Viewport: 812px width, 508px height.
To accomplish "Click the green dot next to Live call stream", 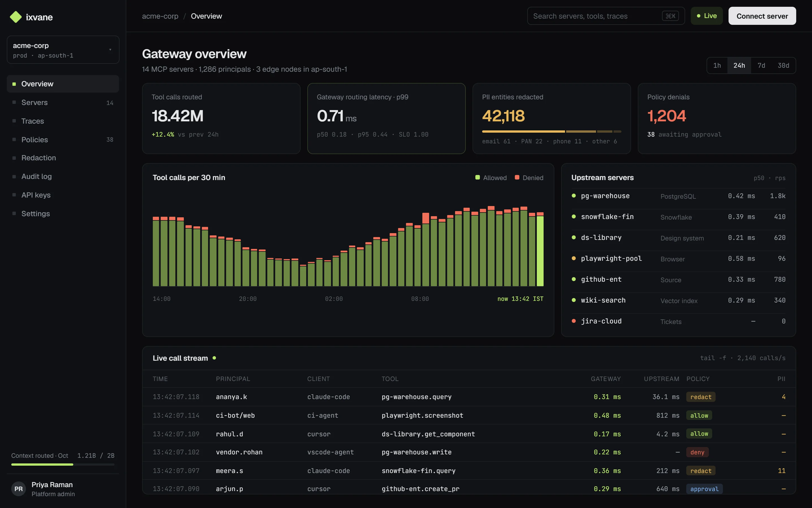I will point(214,358).
